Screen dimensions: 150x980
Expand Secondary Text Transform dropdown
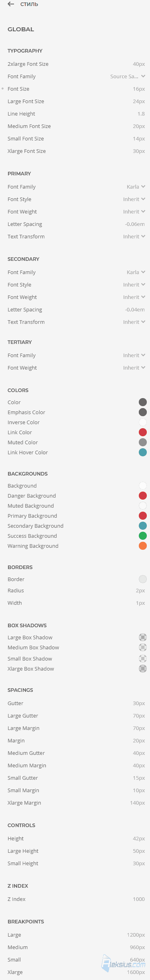(134, 322)
